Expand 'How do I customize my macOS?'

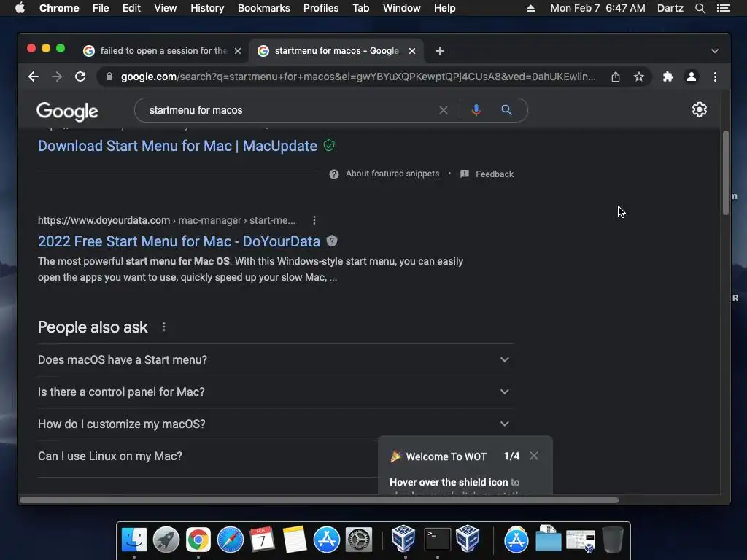(275, 424)
